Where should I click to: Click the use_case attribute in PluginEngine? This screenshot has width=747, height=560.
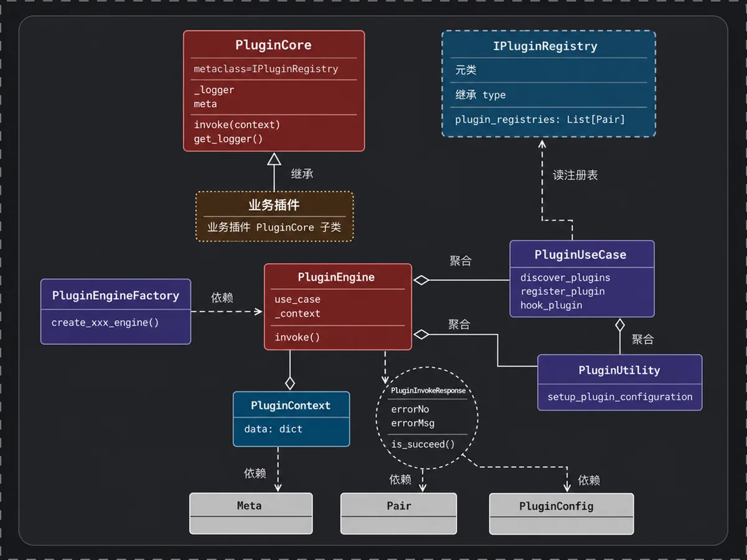(298, 299)
